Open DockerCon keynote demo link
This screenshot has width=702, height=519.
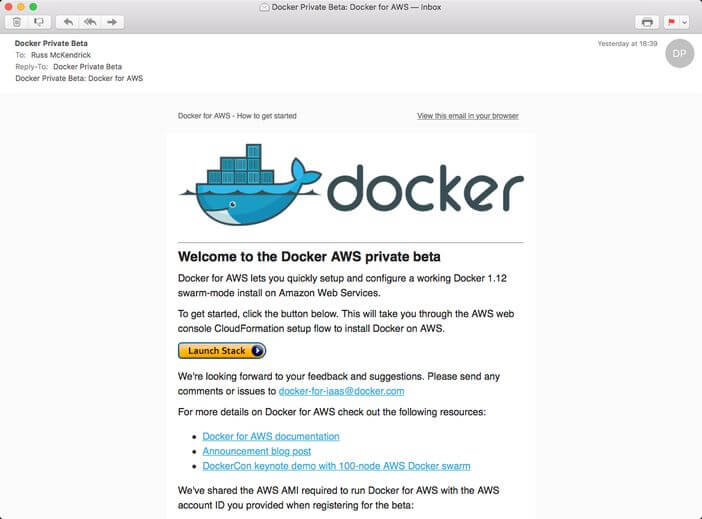pos(336,466)
